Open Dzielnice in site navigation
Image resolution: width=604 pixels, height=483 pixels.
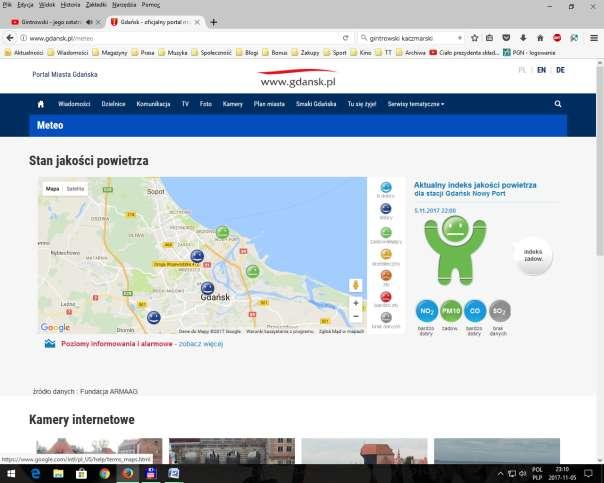[x=113, y=104]
